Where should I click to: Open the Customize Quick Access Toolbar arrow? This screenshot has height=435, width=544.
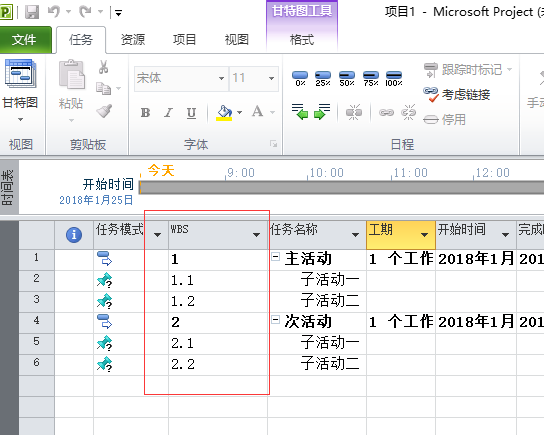point(118,13)
